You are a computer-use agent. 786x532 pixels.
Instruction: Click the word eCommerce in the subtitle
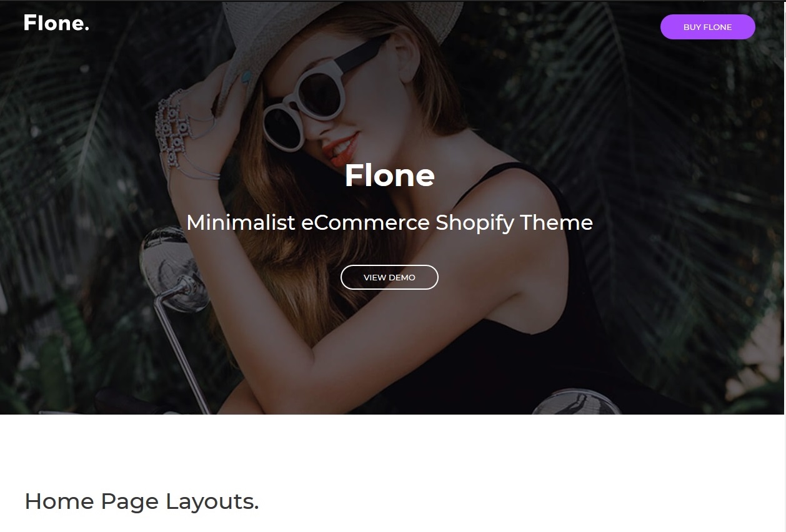coord(365,222)
